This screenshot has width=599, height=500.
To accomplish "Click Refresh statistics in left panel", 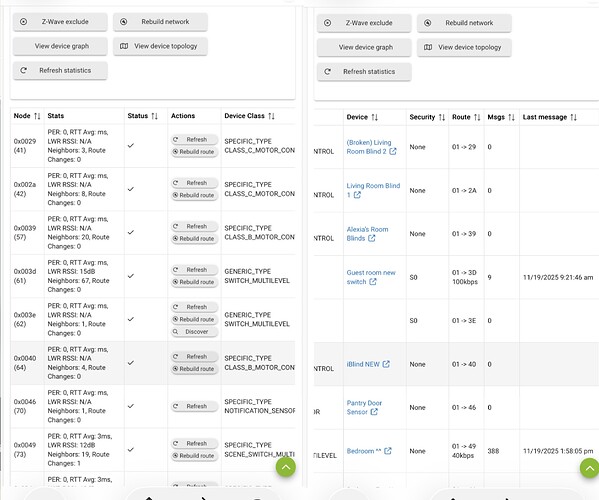I will (x=60, y=71).
